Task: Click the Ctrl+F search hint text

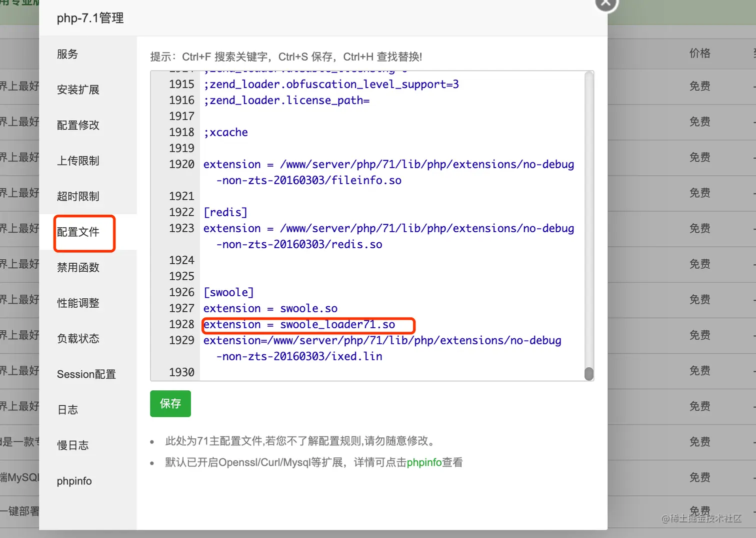Action: tap(286, 57)
